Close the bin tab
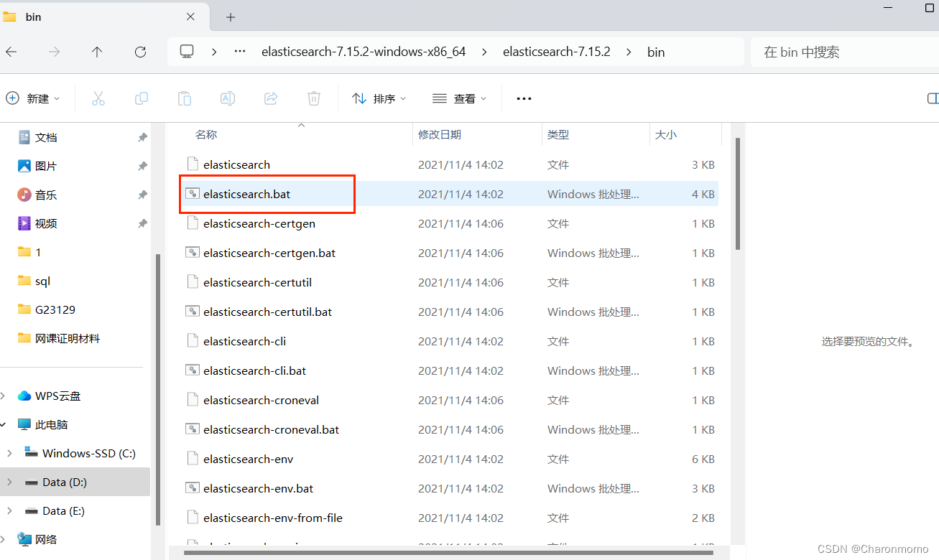The height and width of the screenshot is (560, 939). point(190,17)
